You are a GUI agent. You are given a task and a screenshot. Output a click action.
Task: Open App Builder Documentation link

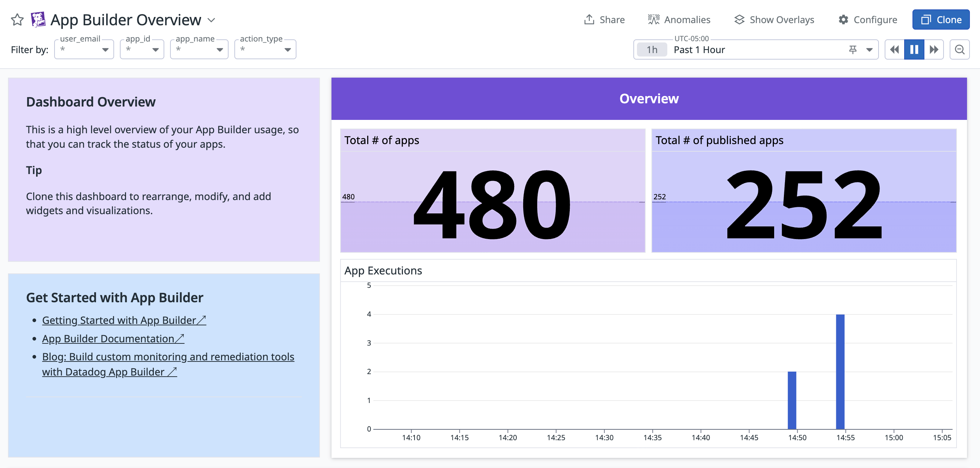point(113,339)
